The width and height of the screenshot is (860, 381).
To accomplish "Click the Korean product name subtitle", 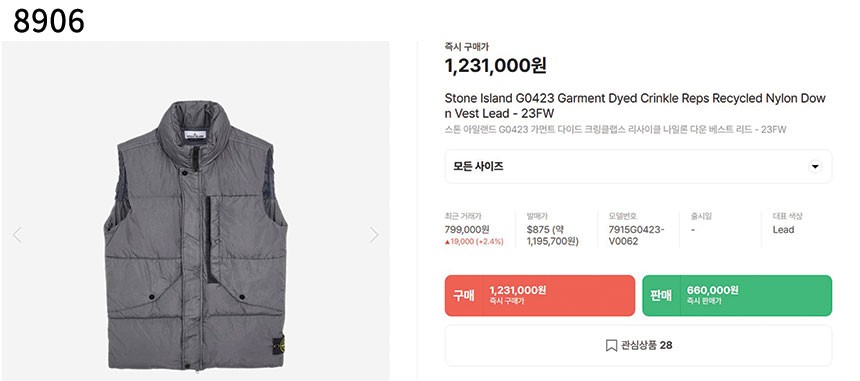I will tap(615, 130).
